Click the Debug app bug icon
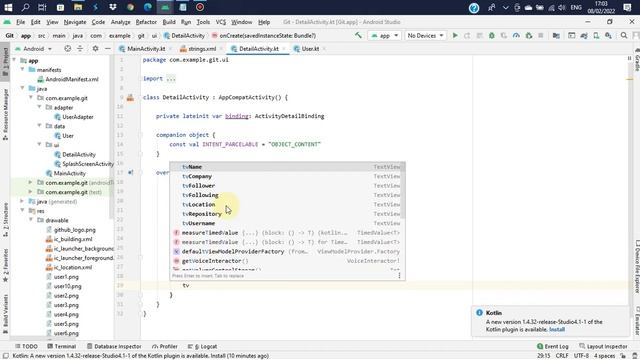 491,36
